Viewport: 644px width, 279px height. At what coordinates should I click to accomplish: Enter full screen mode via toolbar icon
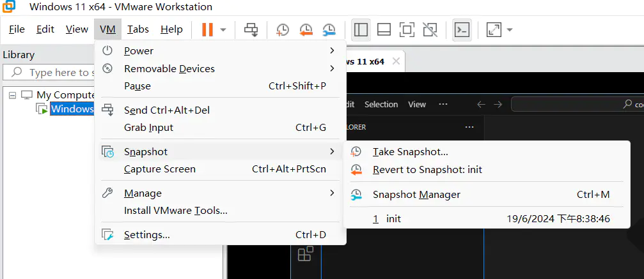click(x=407, y=29)
